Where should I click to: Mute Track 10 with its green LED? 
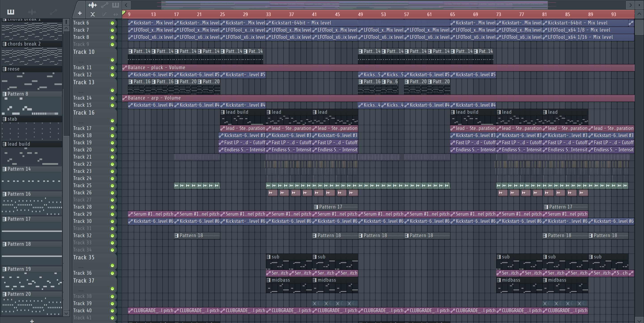(x=112, y=60)
